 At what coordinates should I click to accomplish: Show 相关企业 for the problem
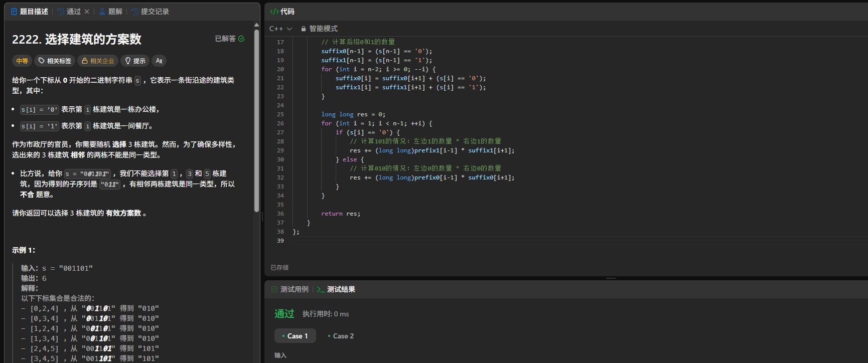click(98, 61)
